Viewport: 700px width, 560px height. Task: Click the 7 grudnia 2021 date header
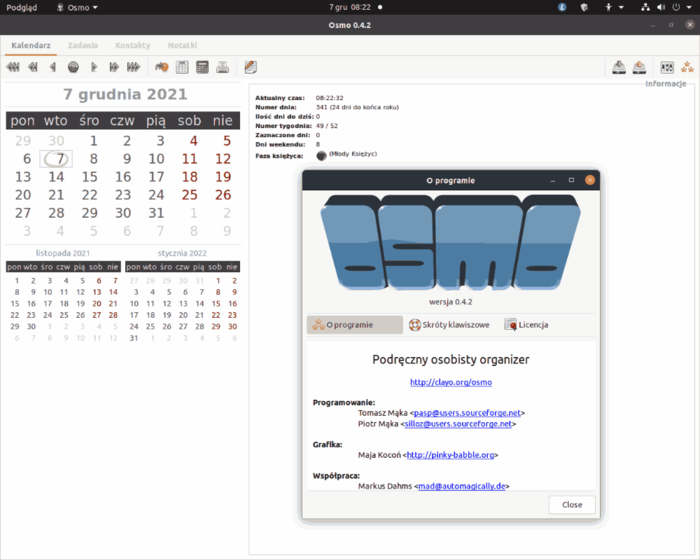point(125,94)
